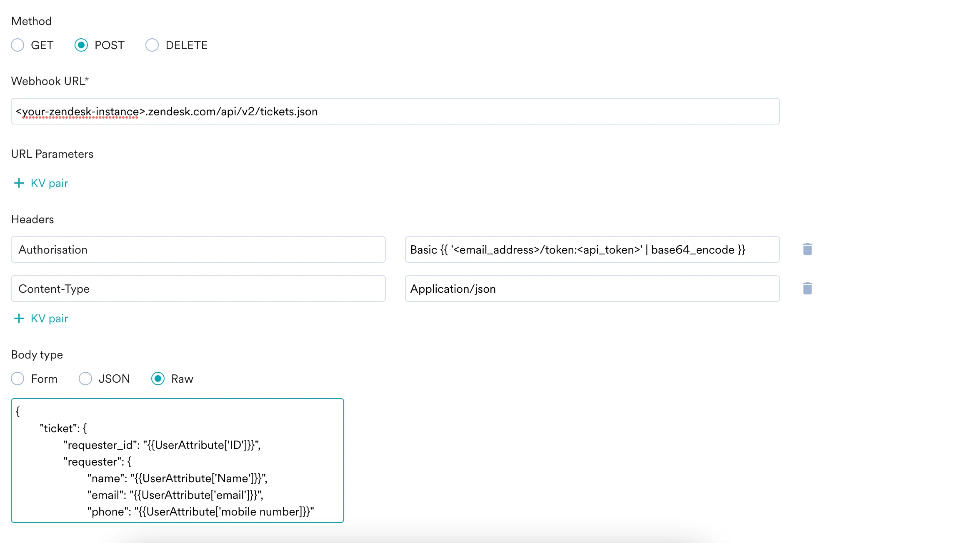Click the Body type label
The height and width of the screenshot is (543, 980).
(37, 355)
